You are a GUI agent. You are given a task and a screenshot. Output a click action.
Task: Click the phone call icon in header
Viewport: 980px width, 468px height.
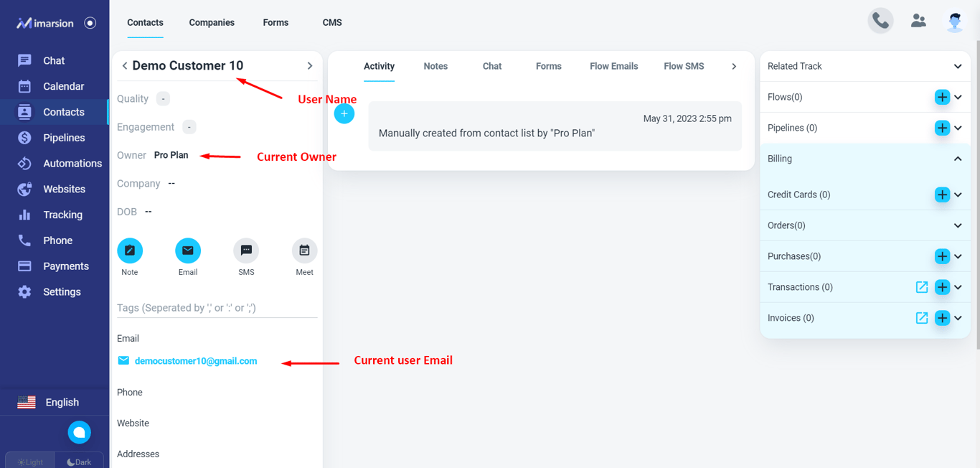tap(880, 21)
